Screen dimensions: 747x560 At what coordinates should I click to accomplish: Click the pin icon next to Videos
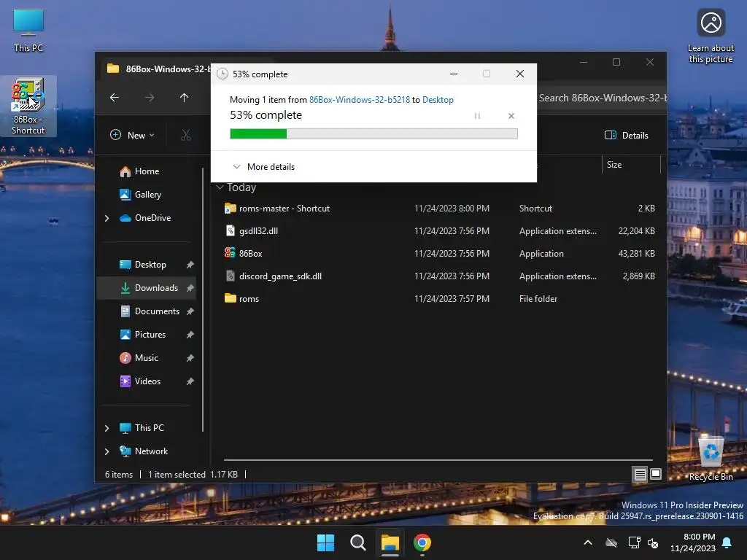point(190,381)
